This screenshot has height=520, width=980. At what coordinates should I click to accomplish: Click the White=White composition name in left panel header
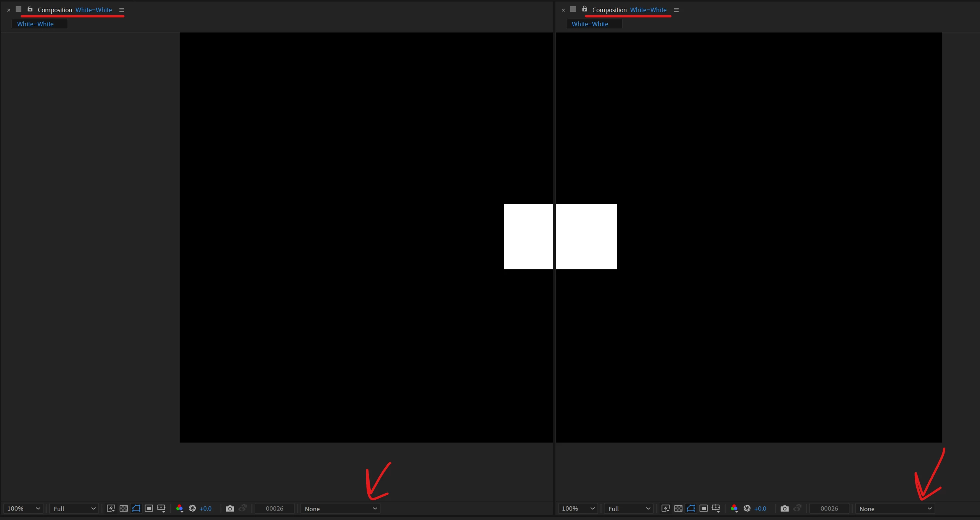coord(93,10)
